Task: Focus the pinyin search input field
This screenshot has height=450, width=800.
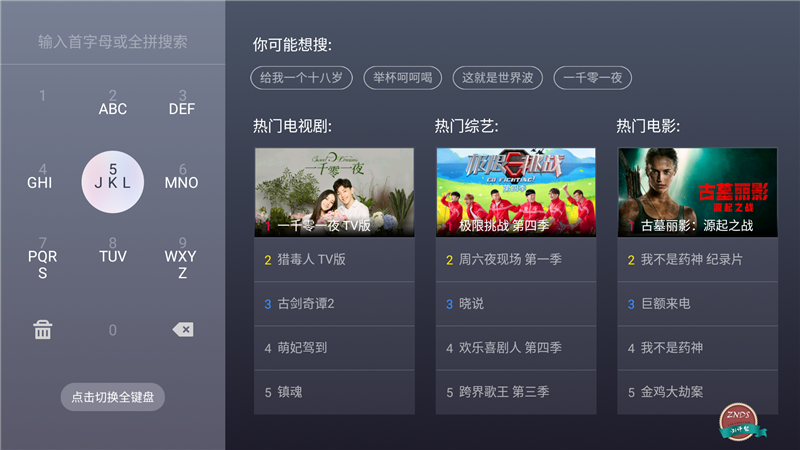Action: click(x=113, y=42)
